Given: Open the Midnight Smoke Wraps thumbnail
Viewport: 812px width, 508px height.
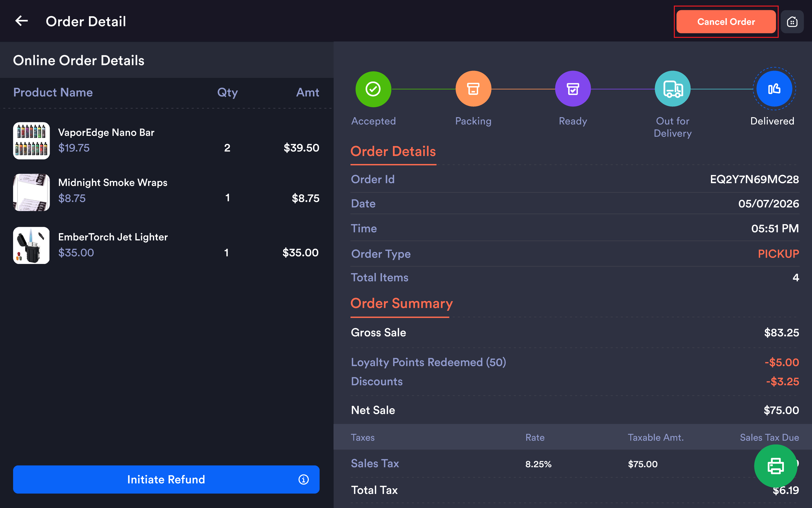Looking at the screenshot, I should click(x=31, y=192).
